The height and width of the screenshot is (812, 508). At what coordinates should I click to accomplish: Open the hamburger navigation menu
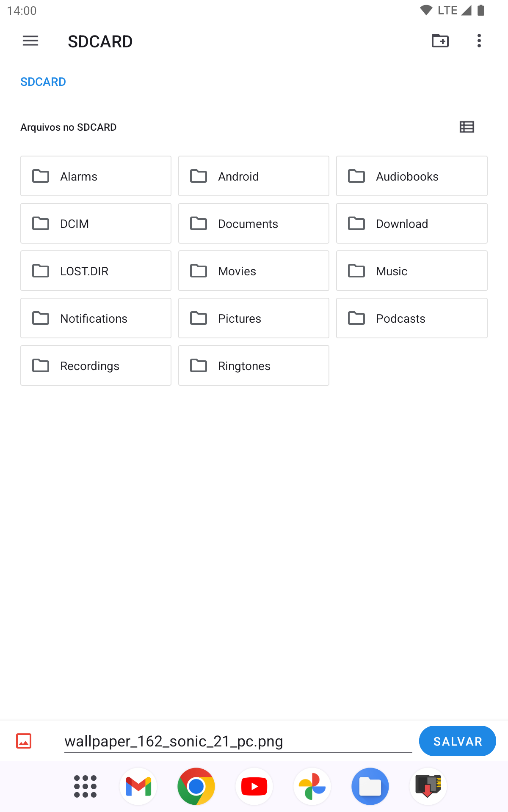pyautogui.click(x=30, y=41)
